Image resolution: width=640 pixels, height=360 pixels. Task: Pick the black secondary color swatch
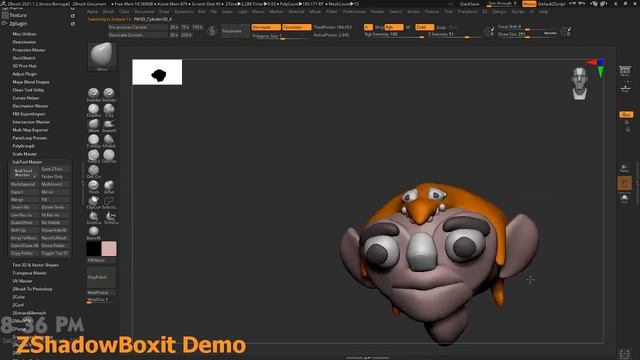pyautogui.click(x=94, y=249)
